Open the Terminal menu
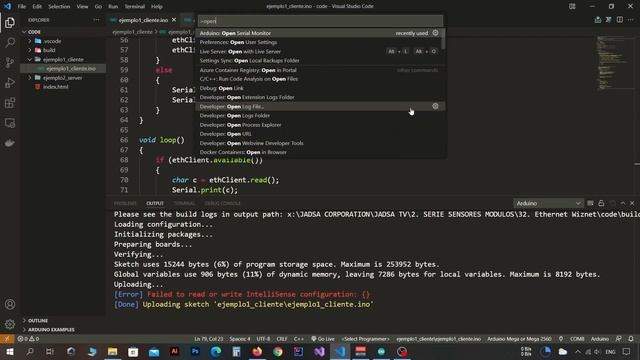 tap(134, 6)
